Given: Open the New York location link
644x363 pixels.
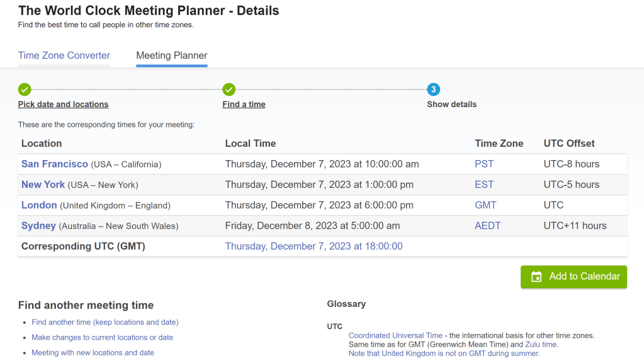Looking at the screenshot, I should click(x=43, y=185).
